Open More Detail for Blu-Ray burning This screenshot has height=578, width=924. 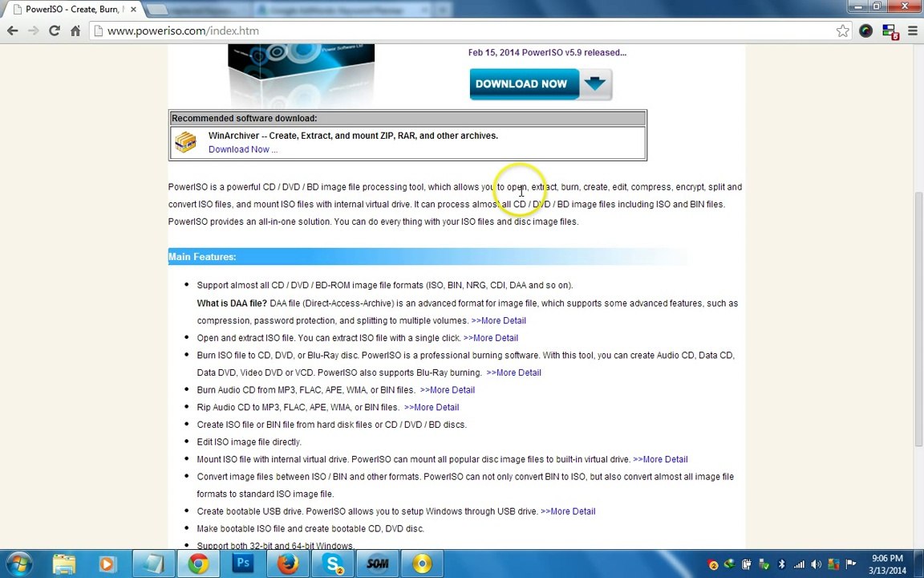pos(513,372)
